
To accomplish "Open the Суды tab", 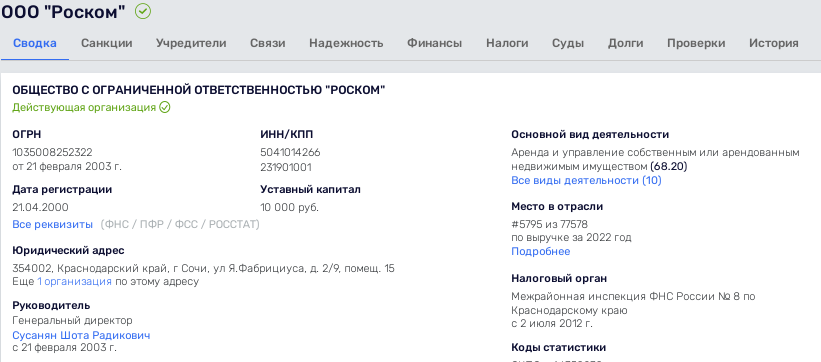I will tap(568, 43).
